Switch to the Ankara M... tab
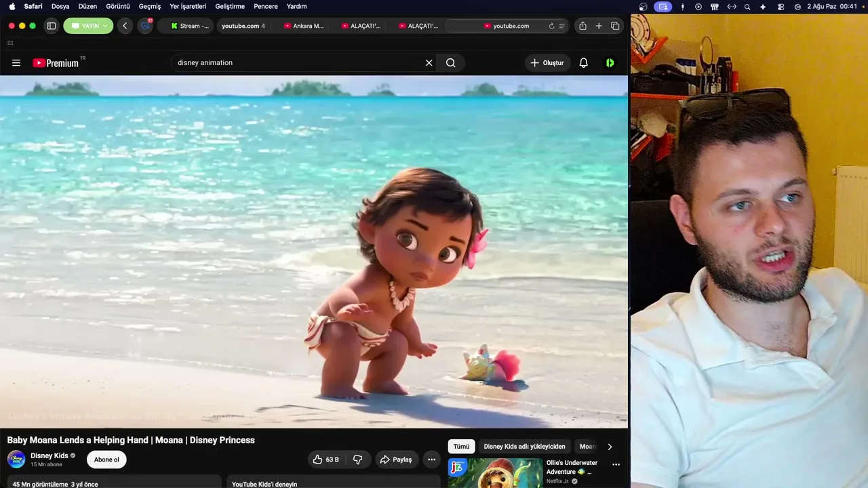 coord(304,26)
